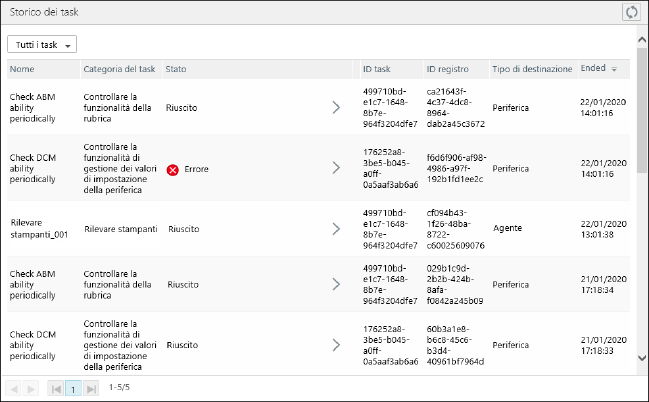Click the scrollbar down arrow
The width and height of the screenshot is (649, 402).
click(641, 358)
